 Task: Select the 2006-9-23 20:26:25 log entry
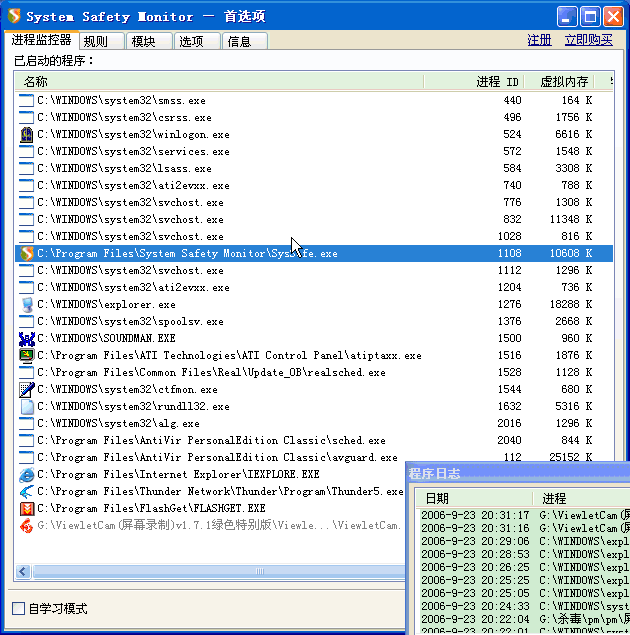pyautogui.click(x=524, y=567)
